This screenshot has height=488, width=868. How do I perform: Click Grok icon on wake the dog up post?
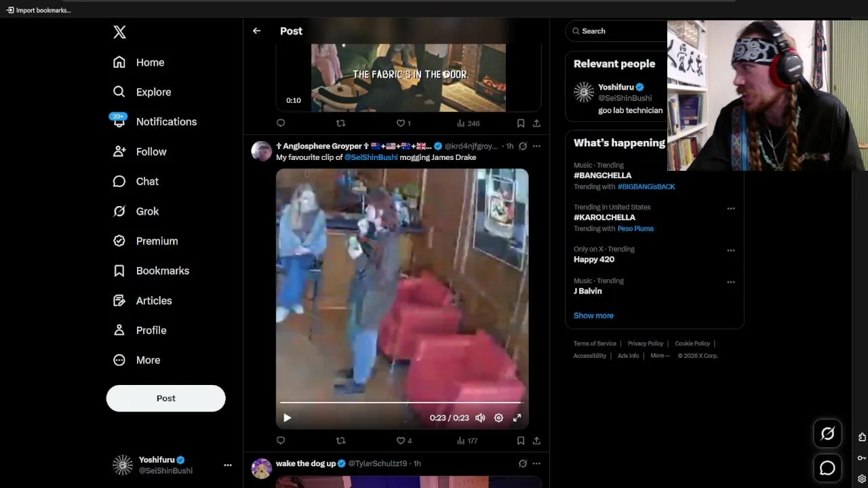523,464
